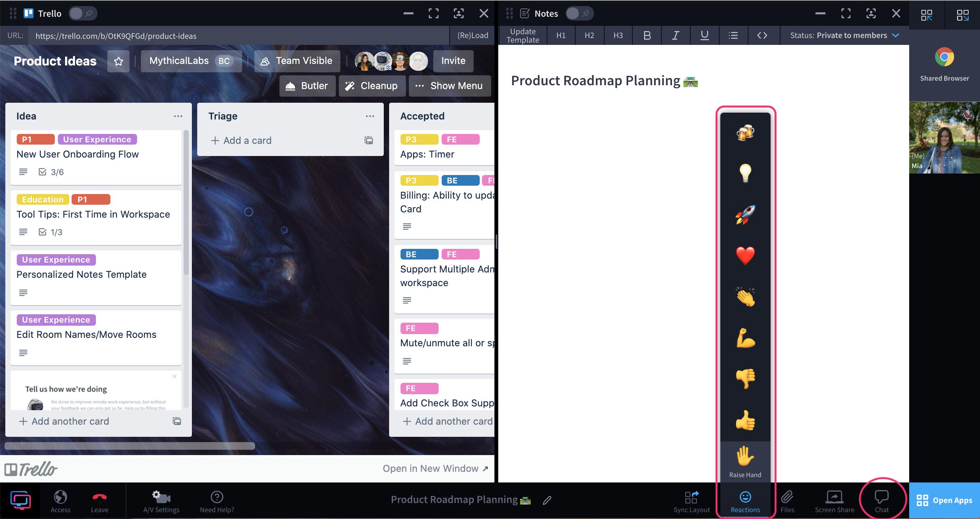Viewport: 980px width, 519px height.
Task: Send the thumbs down reaction
Action: coord(745,379)
